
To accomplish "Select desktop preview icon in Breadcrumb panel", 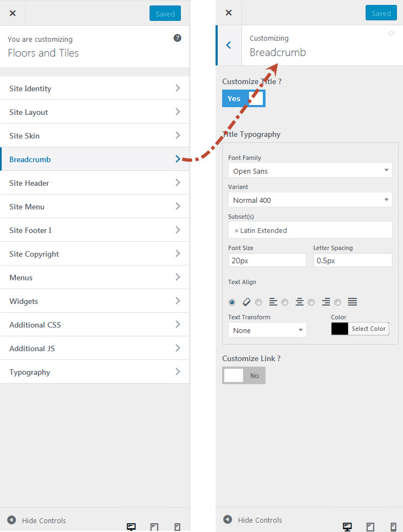I will coord(347,527).
